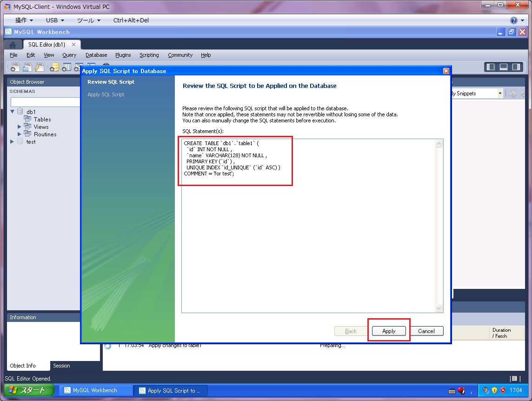Viewport: 532px width, 401px height.
Task: Open the USB menu of Virtual PC
Action: pyautogui.click(x=55, y=20)
